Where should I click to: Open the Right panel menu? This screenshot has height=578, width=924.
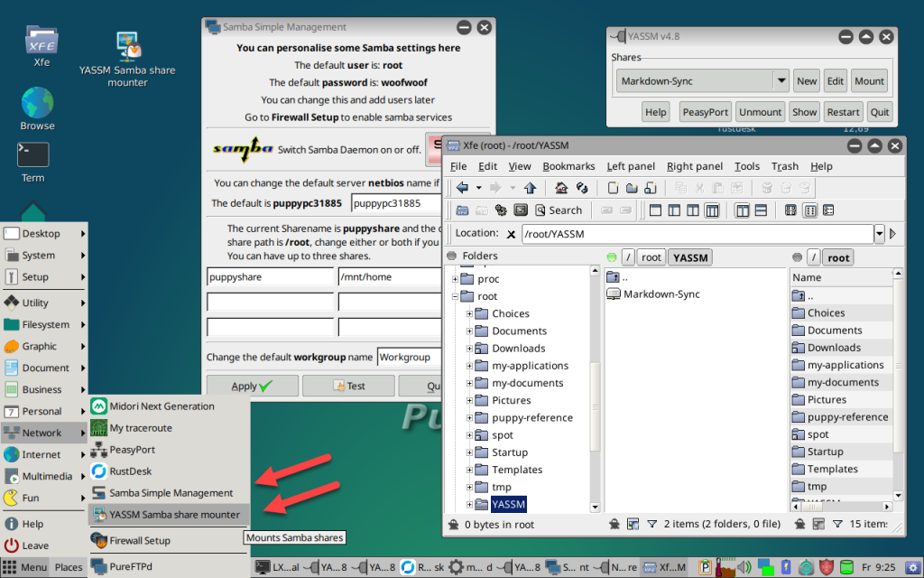695,166
